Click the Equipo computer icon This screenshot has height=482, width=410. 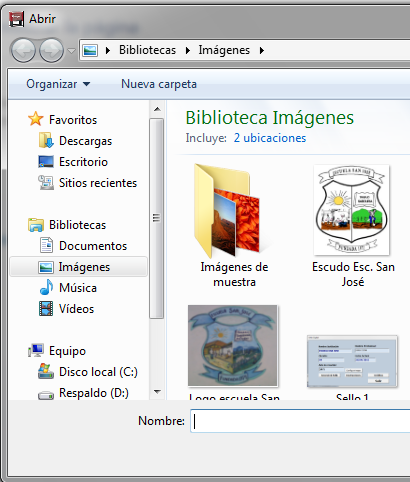coord(36,350)
